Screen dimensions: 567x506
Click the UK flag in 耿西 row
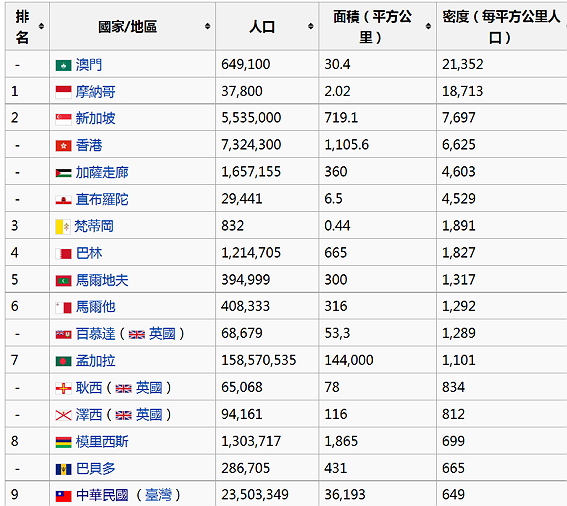(x=123, y=389)
